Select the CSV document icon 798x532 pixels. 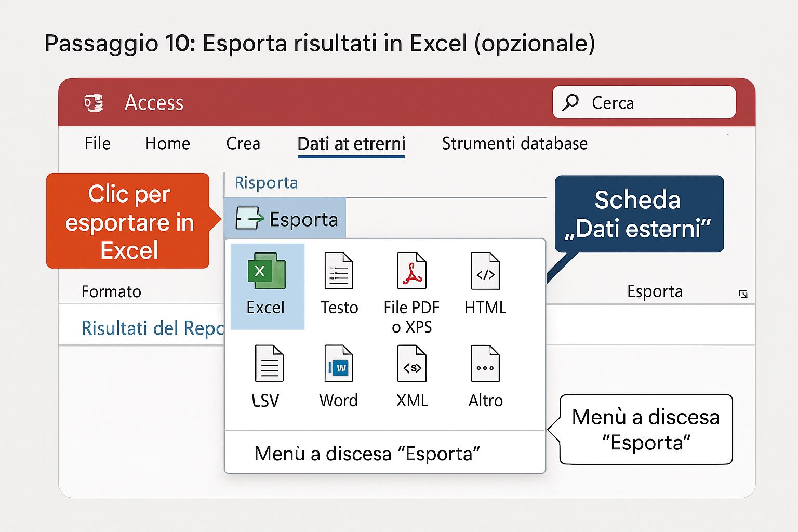[269, 364]
